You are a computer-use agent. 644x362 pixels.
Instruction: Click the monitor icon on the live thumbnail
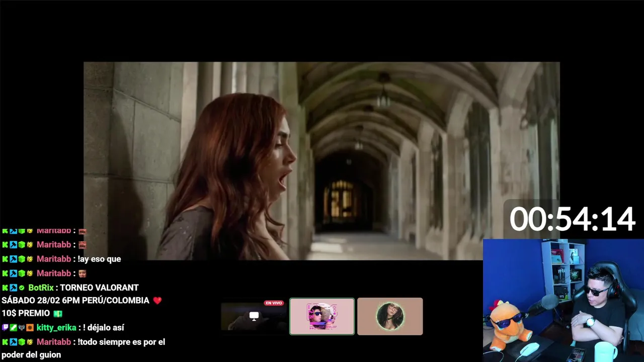point(254,316)
